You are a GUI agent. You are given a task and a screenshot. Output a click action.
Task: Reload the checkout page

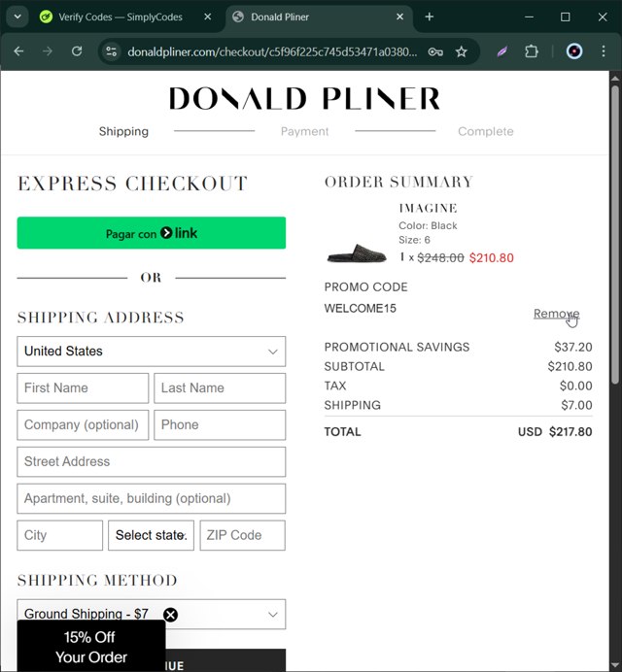coord(77,51)
